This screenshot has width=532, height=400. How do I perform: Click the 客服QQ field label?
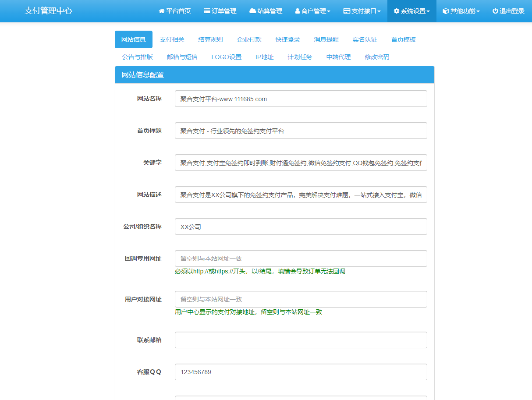149,372
